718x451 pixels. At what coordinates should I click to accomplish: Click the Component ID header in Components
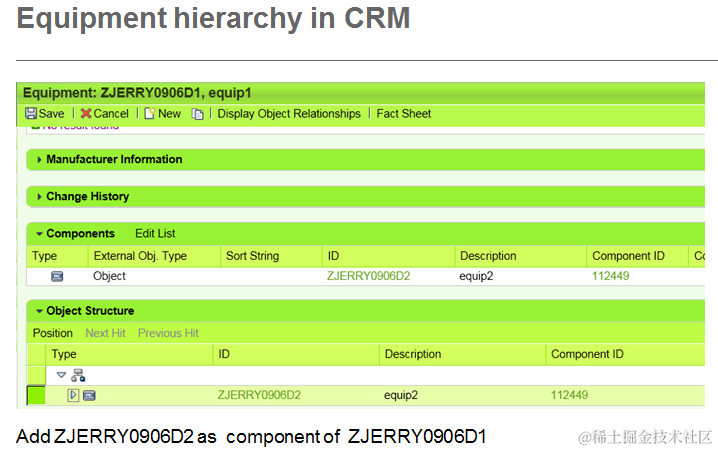pos(637,256)
